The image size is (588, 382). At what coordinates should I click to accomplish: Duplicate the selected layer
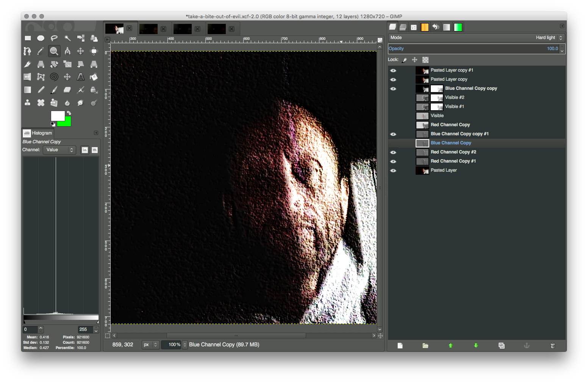click(502, 346)
